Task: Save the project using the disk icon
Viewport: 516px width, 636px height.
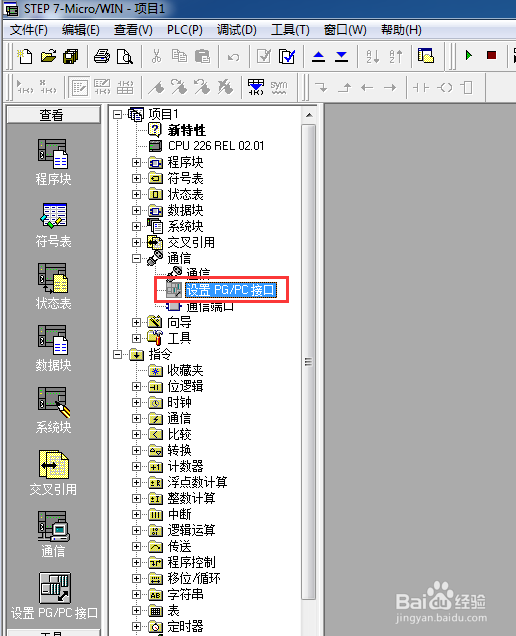Action: [x=71, y=56]
